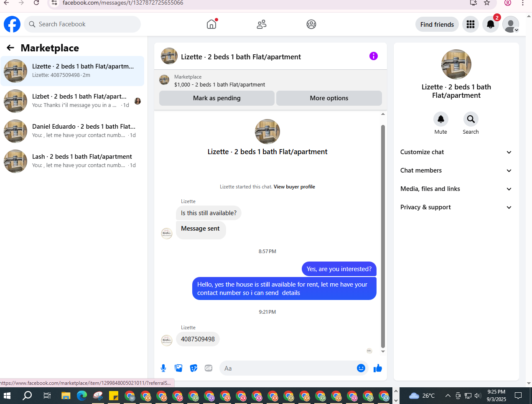The height and width of the screenshot is (404, 532).
Task: Click large listing photo in right panel
Action: pyautogui.click(x=456, y=64)
